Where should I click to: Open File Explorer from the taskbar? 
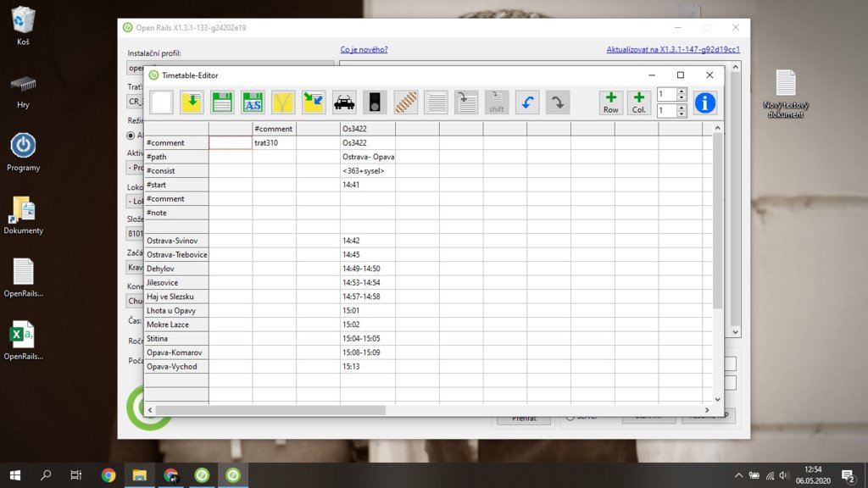point(140,475)
